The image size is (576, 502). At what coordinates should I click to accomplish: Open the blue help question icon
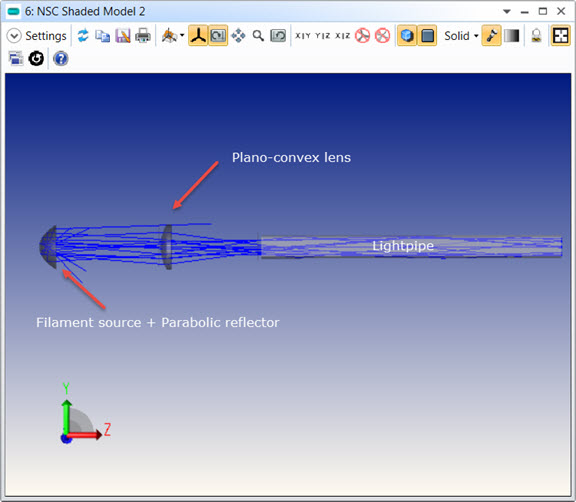point(61,58)
